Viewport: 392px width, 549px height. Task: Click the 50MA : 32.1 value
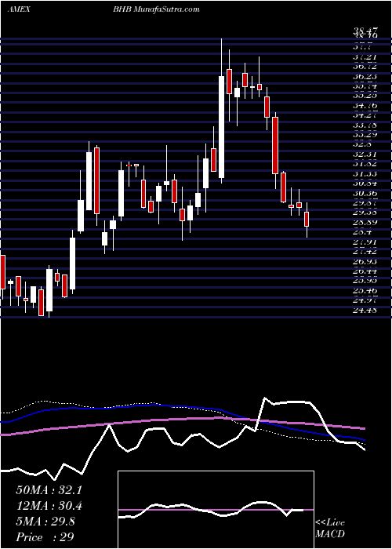tap(49, 490)
